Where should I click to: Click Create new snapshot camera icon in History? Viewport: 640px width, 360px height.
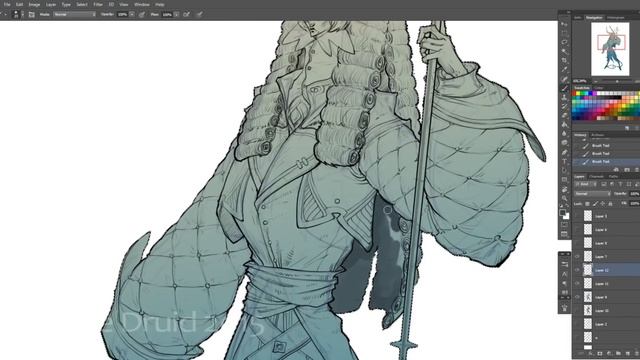pos(627,169)
